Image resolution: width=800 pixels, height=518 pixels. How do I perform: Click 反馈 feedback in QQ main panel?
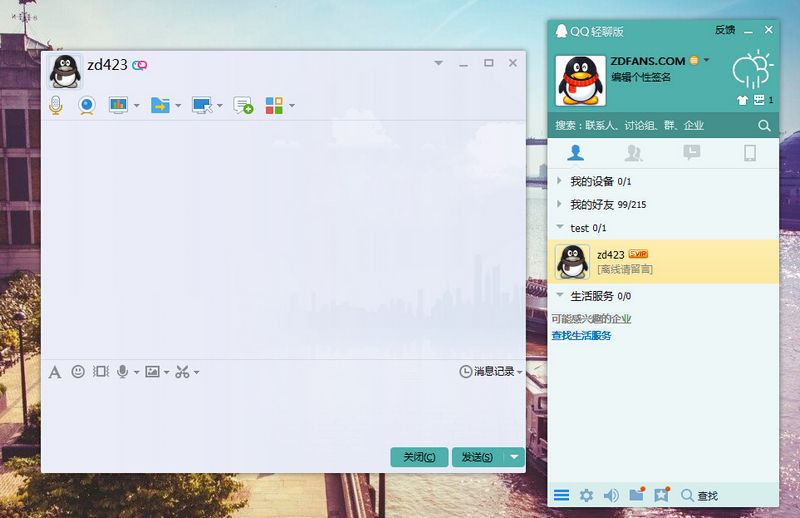coord(724,30)
